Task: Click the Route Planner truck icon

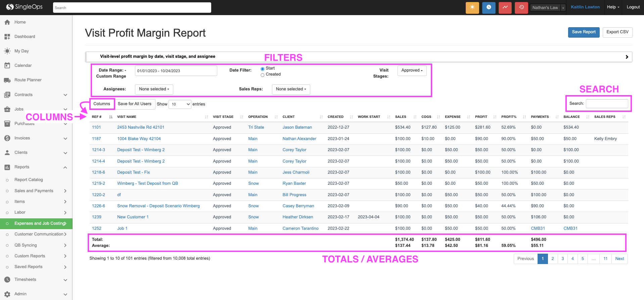Action: click(x=7, y=80)
